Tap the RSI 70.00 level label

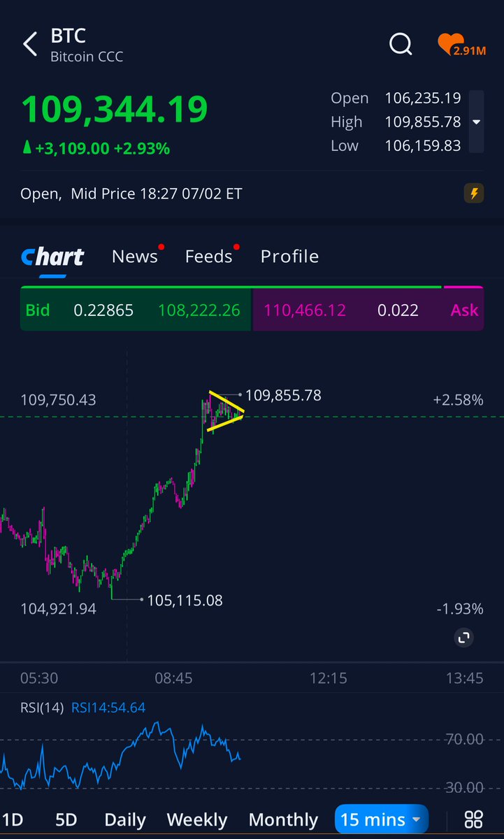pos(464,739)
